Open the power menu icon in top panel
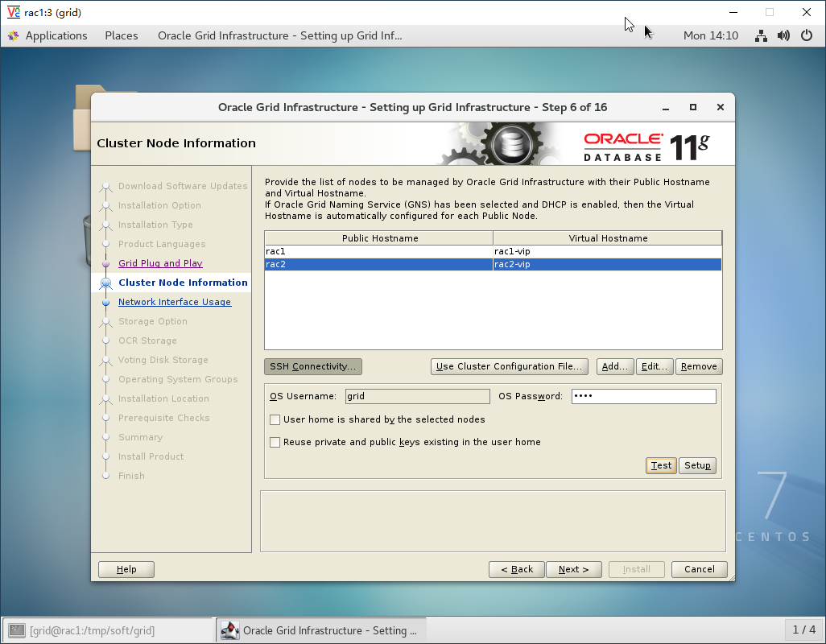 click(807, 35)
